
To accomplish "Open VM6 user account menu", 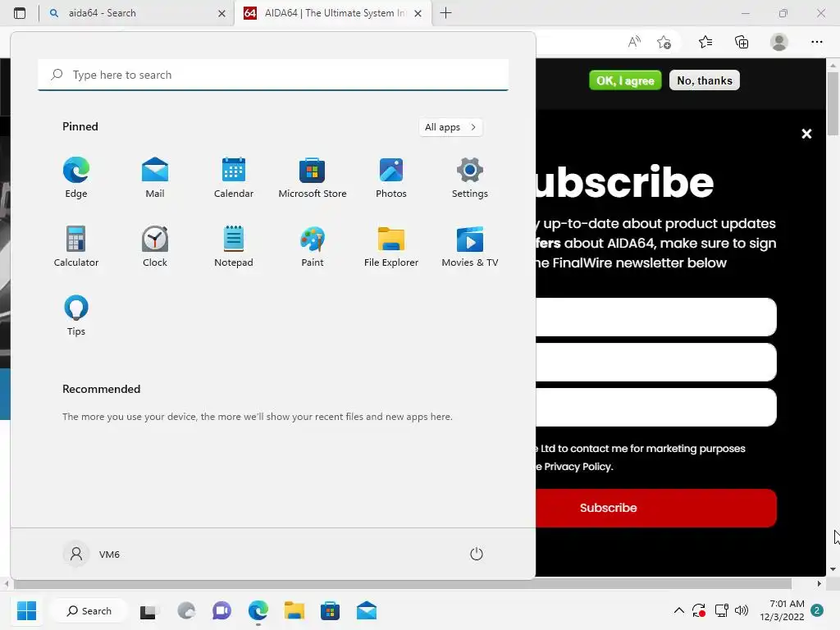I will [x=92, y=554].
